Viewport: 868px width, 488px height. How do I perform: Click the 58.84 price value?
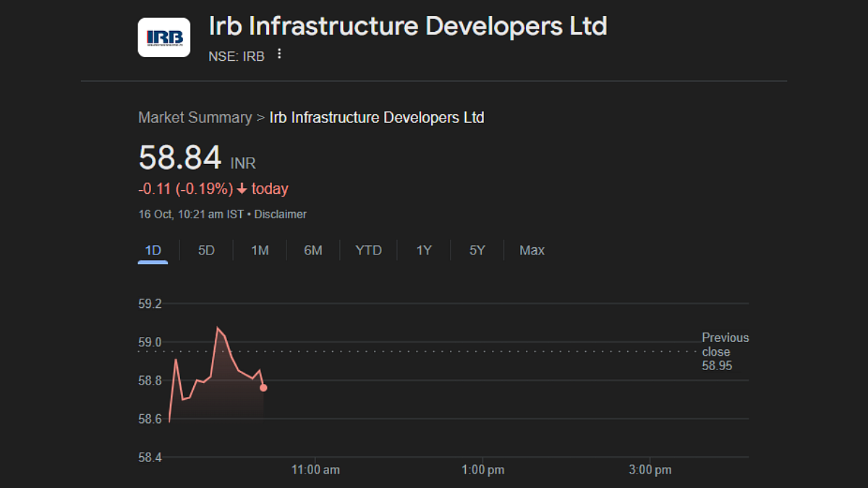tap(180, 158)
